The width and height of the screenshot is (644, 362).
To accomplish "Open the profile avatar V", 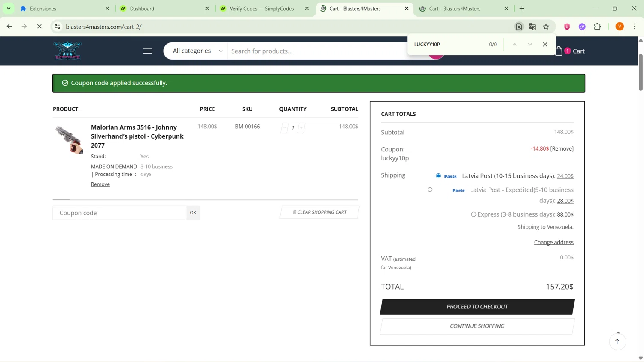I will (620, 27).
